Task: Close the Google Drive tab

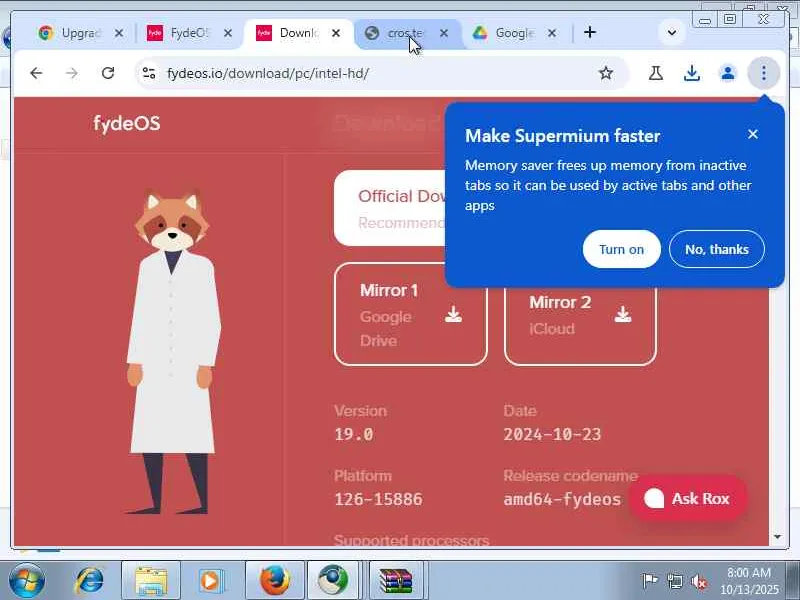Action: [552, 33]
